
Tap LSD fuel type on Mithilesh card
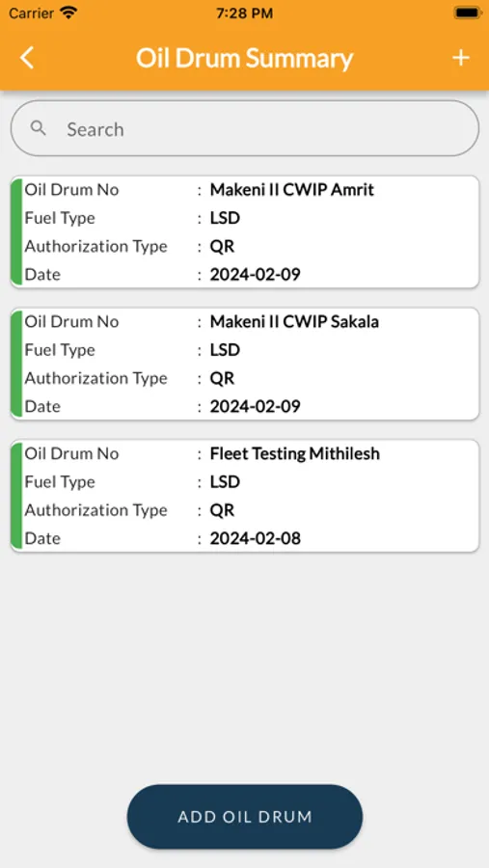coord(225,481)
